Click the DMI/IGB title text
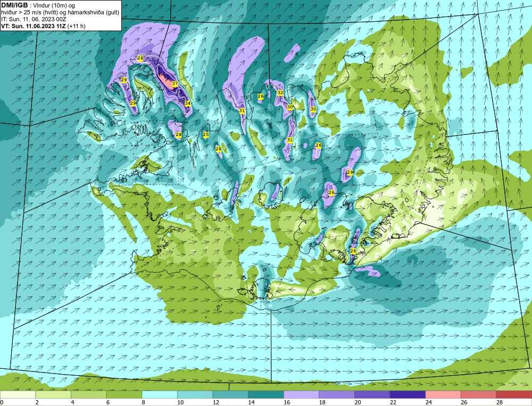Viewport: 532px width, 406px height. pos(14,5)
